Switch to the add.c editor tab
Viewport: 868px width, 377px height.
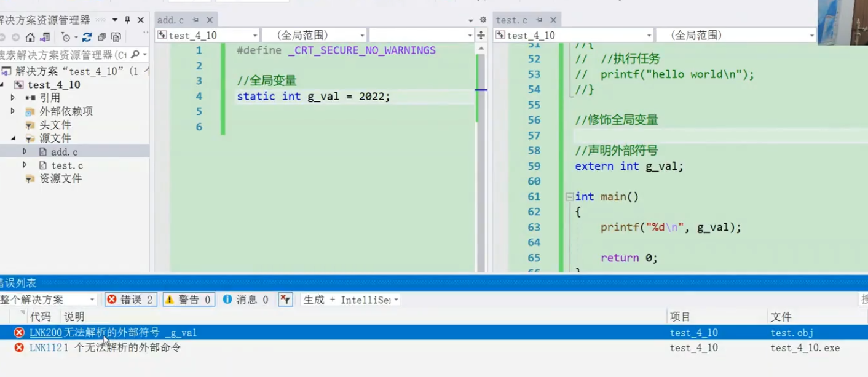(171, 20)
